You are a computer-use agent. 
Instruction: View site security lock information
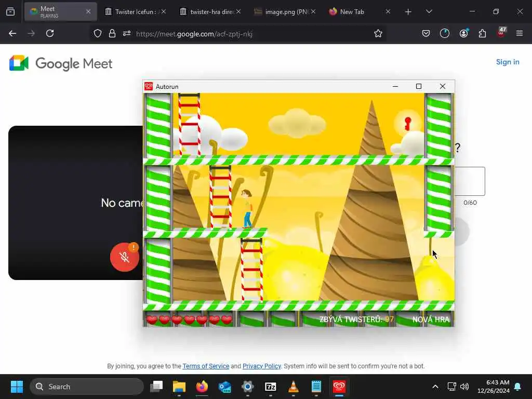(112, 34)
